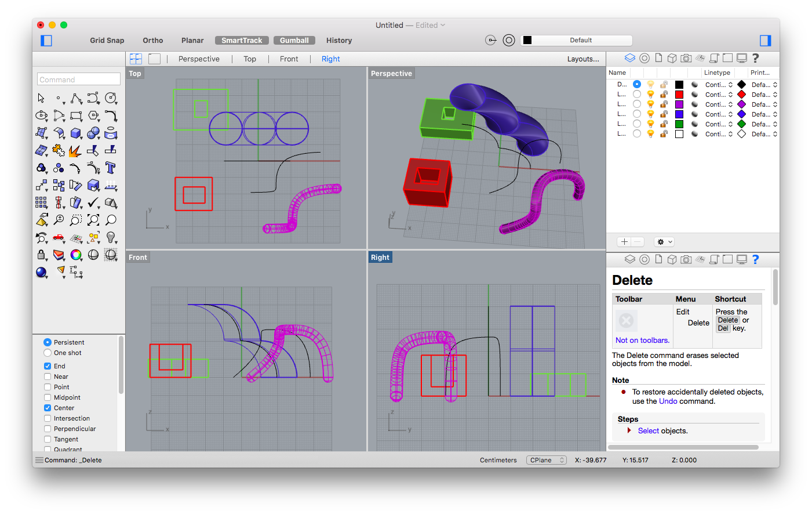Select the arrow pointer tool
The image size is (812, 514).
tap(41, 98)
